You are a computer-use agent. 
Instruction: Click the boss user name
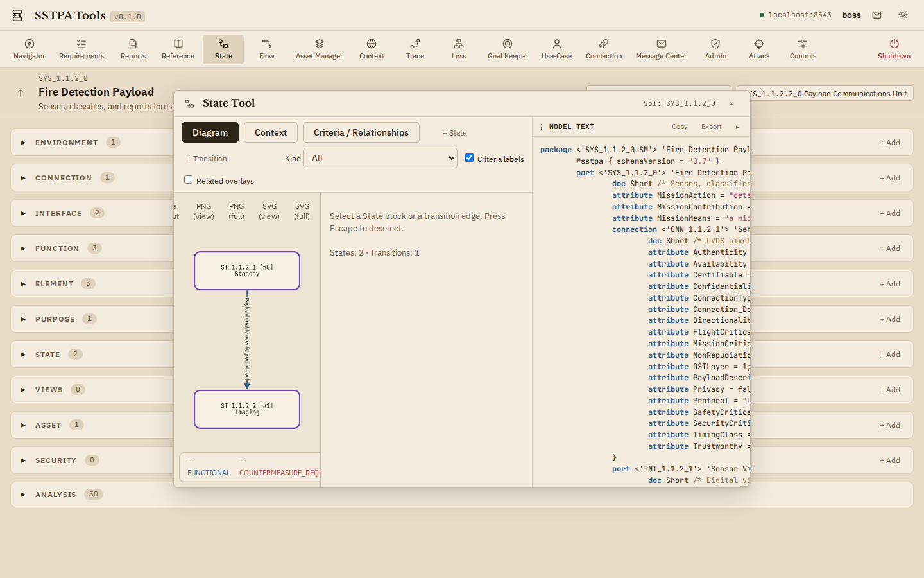(x=851, y=15)
